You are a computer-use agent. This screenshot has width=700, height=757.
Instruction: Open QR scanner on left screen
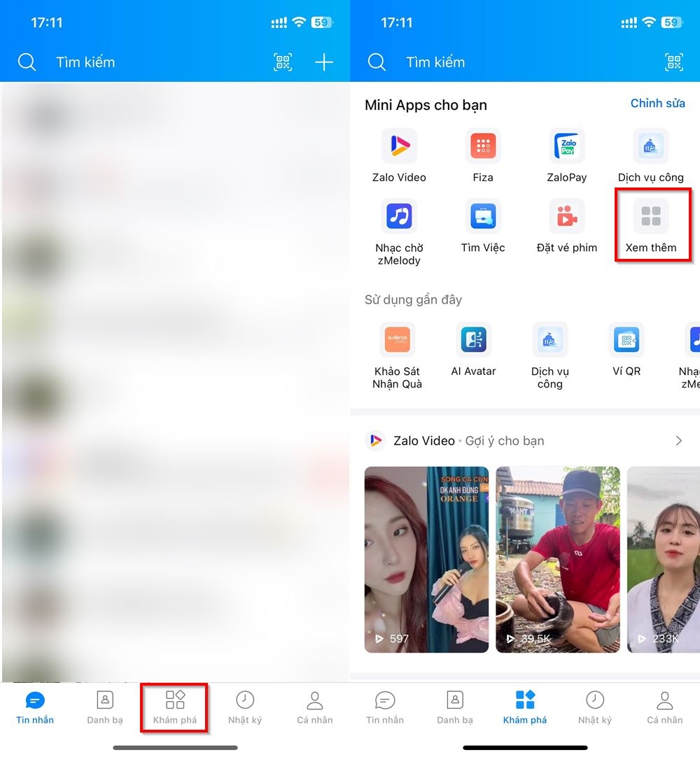point(283,62)
